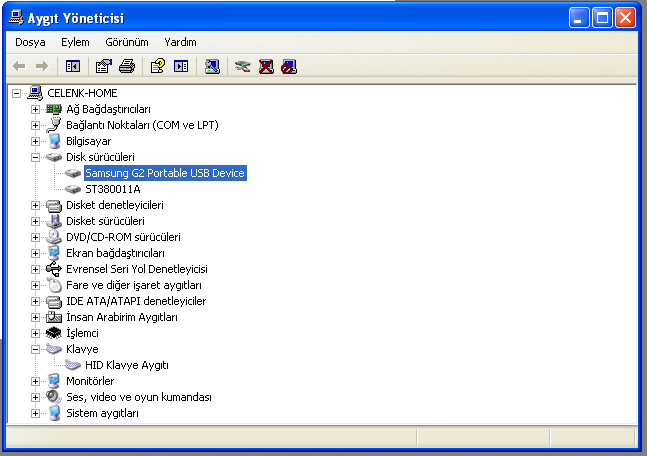Click the USB controller trident icon

[x=54, y=269]
